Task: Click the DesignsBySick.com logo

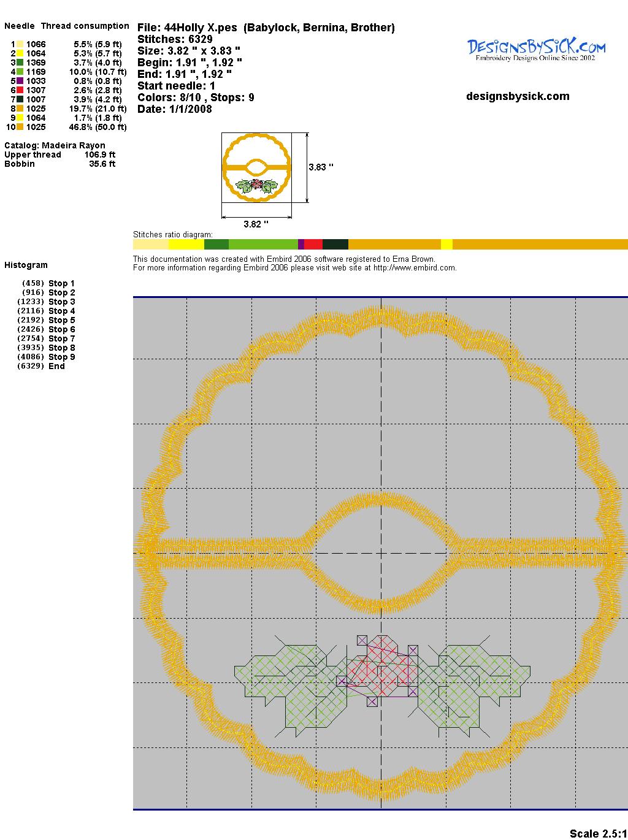Action: pyautogui.click(x=536, y=49)
